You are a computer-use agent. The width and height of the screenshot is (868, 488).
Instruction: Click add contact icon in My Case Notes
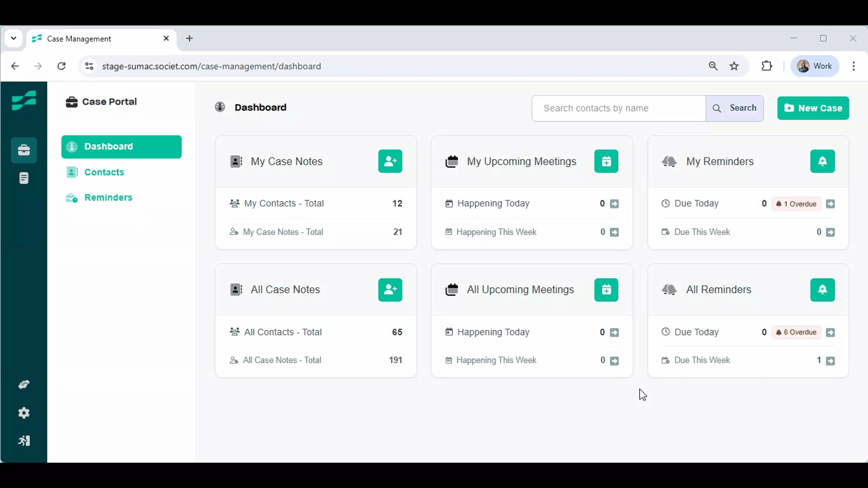pyautogui.click(x=390, y=161)
